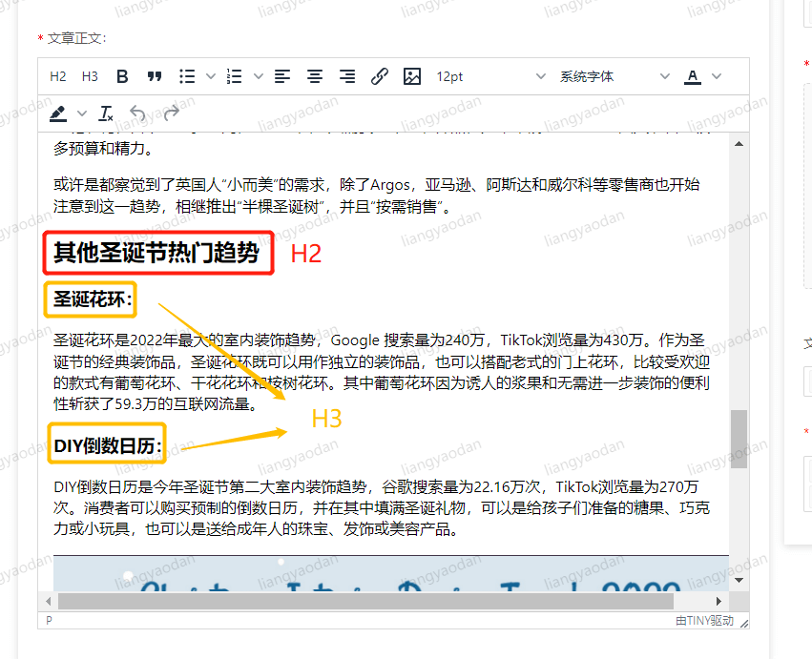Align text to the right

coord(347,76)
